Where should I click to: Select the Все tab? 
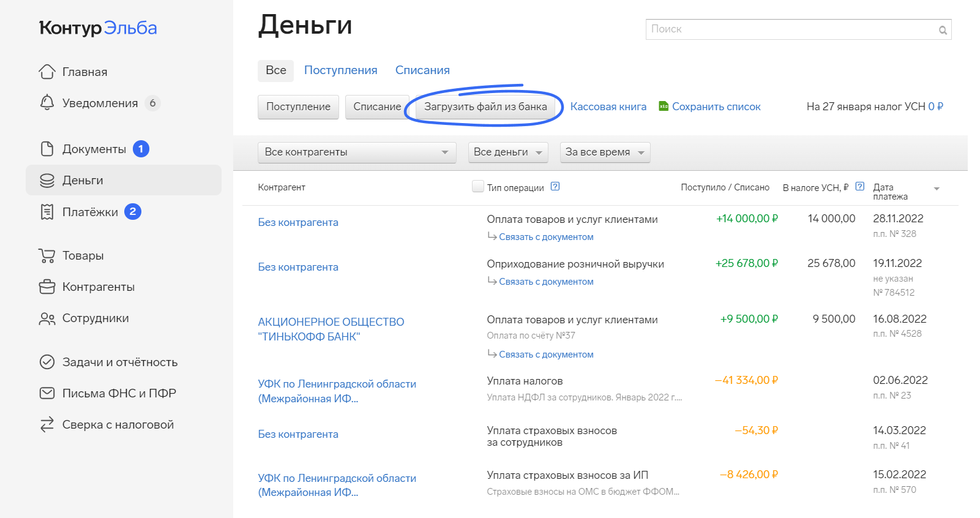[275, 70]
